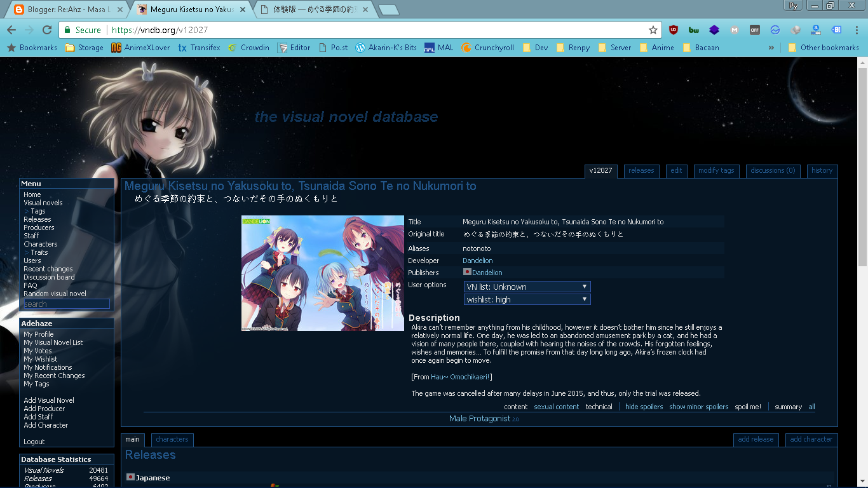The height and width of the screenshot is (488, 868).
Task: Click the browser forward arrow
Action: pyautogui.click(x=29, y=30)
